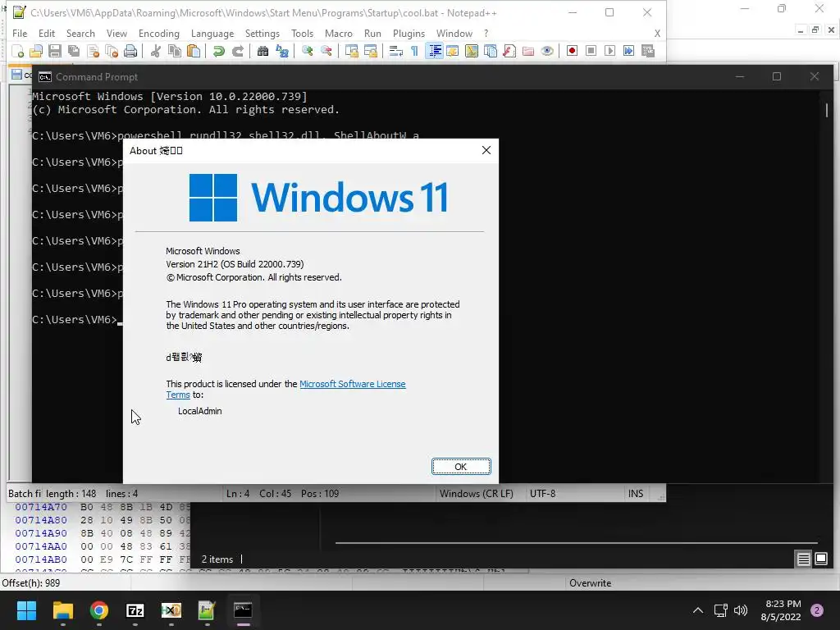Click the Redo arrow in Notepad++ toolbar

(237, 51)
